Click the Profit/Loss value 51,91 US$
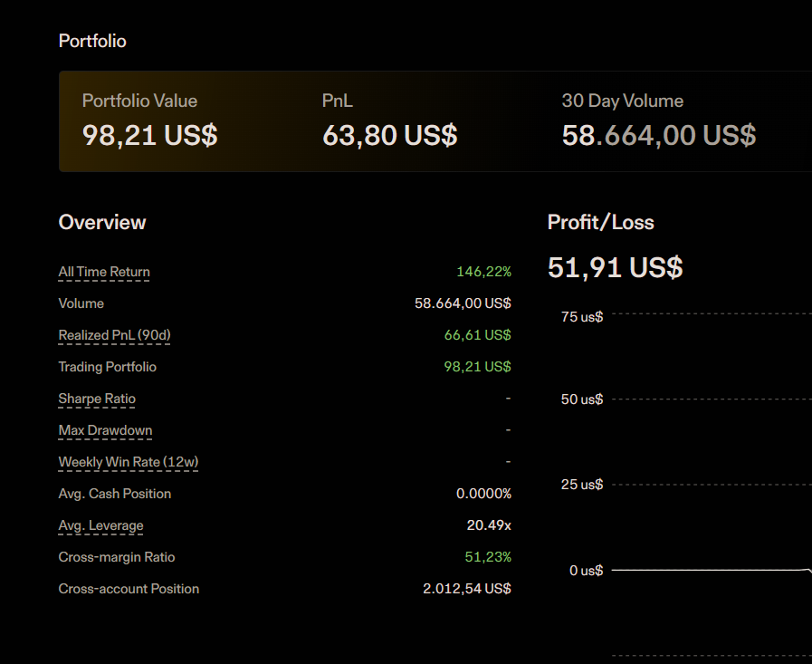Screen dimensions: 812x664 616,267
